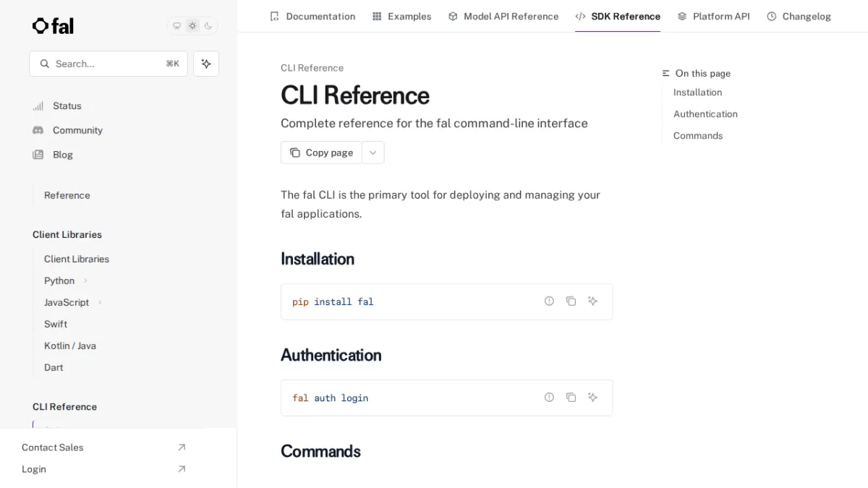Open Client Libraries sidebar page

tap(76, 259)
